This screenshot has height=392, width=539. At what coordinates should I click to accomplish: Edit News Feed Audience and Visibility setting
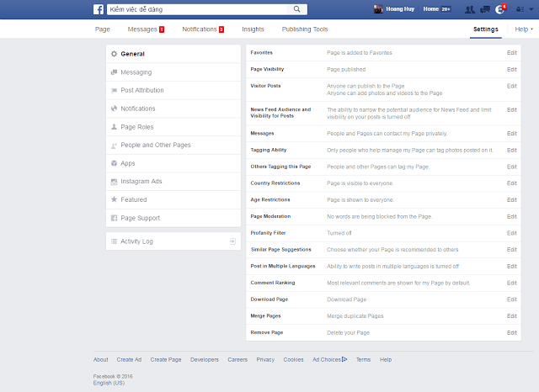pos(511,110)
